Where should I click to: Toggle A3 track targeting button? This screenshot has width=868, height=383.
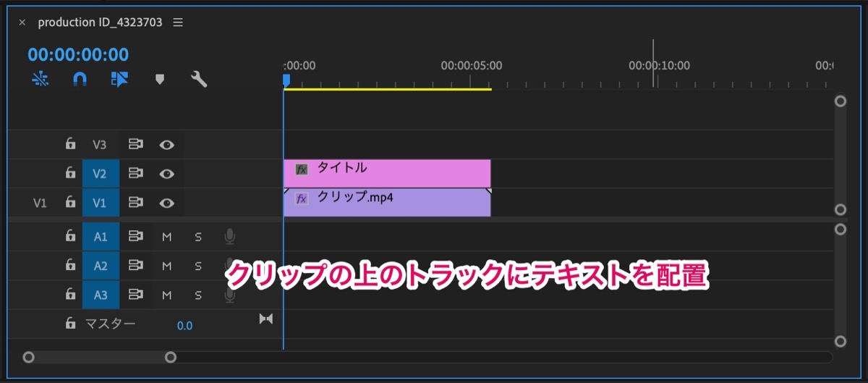coord(101,295)
